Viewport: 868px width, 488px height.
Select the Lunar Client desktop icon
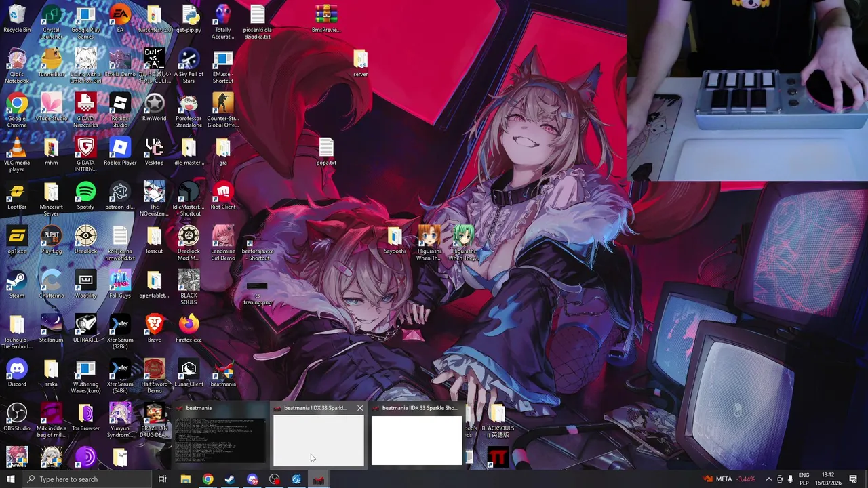pos(189,373)
